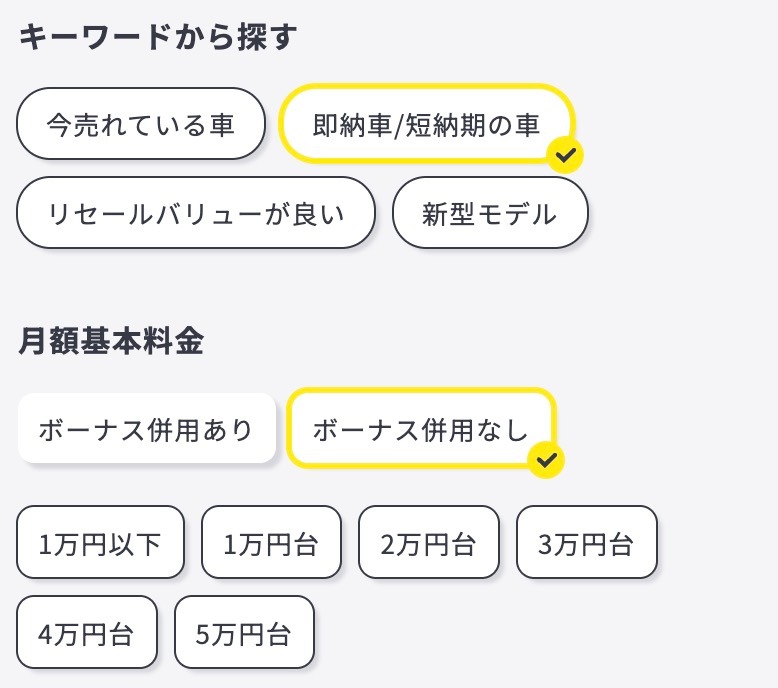The width and height of the screenshot is (778, 688).
Task: Tap the 3万円台 price button
Action: click(586, 543)
